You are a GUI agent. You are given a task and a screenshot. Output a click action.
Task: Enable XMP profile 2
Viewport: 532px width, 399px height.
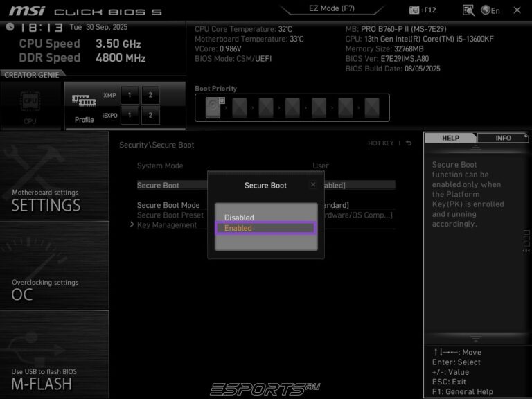[150, 95]
